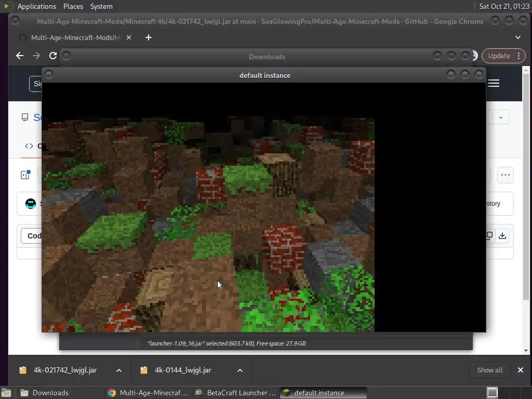Click the launcher-1.09_16.jar status text
This screenshot has width=532, height=399.
227,343
